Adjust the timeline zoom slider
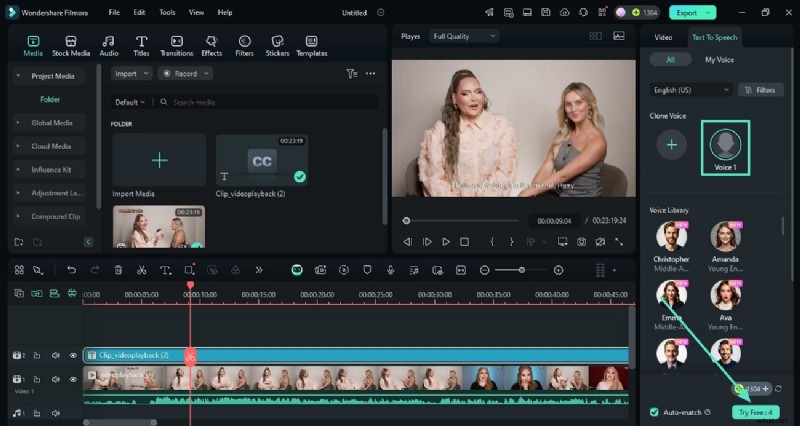Screen dimensions: 800x426 pos(521,270)
